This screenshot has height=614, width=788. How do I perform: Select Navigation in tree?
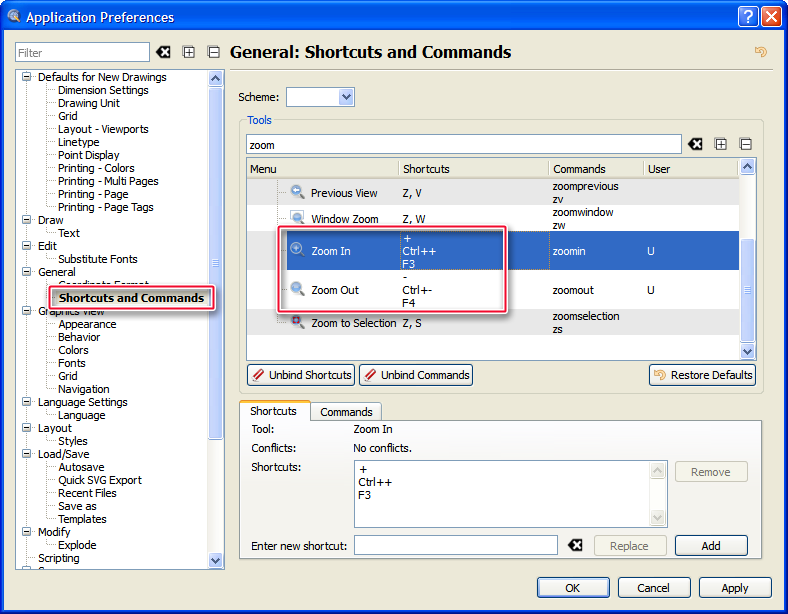pyautogui.click(x=83, y=389)
